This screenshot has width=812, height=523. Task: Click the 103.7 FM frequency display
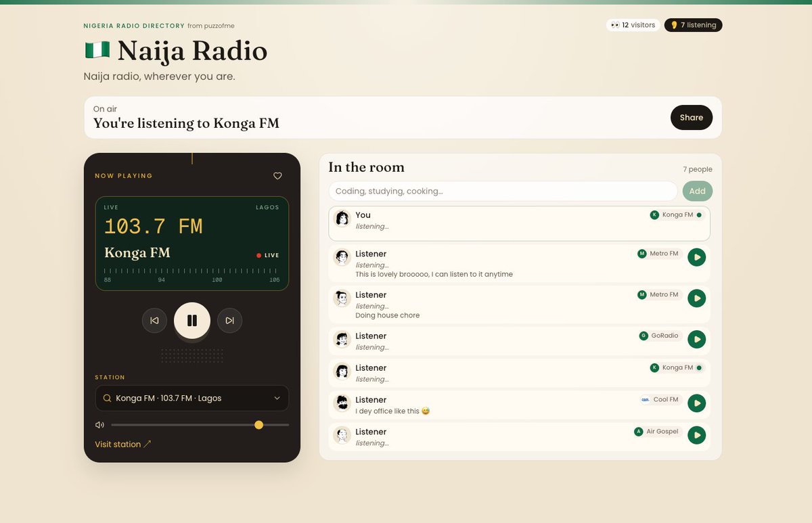(154, 227)
